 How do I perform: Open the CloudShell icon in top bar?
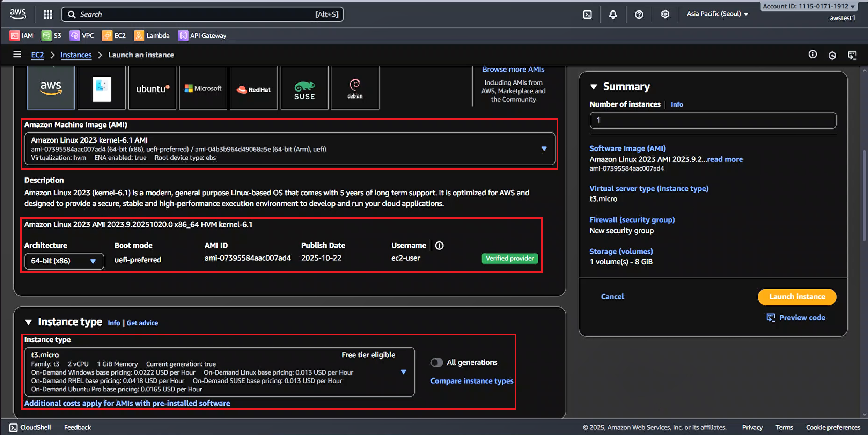(587, 14)
